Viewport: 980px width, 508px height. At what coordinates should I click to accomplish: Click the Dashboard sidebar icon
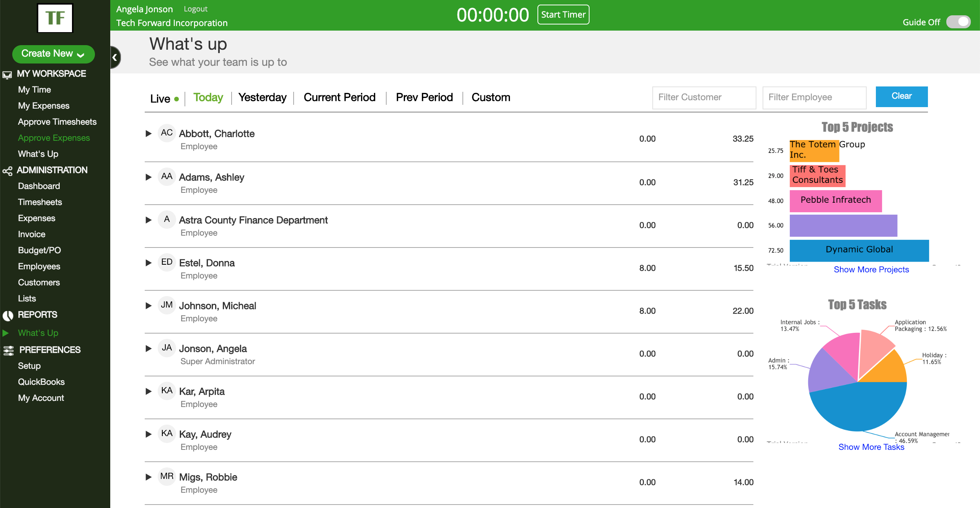pyautogui.click(x=38, y=186)
